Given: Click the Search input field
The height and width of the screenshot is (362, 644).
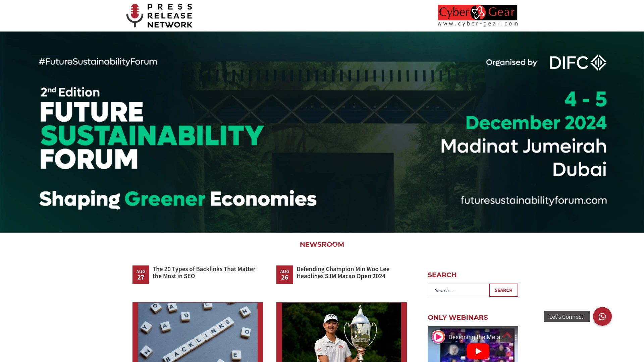Looking at the screenshot, I should [458, 290].
